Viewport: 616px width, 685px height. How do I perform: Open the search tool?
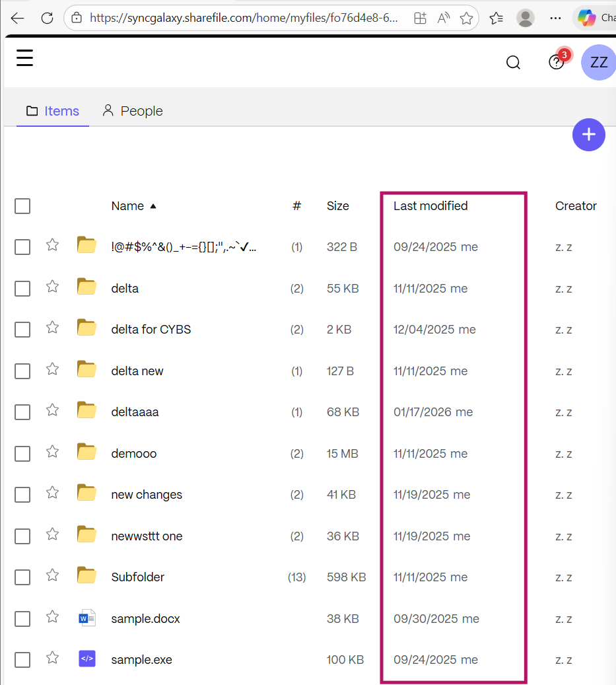click(513, 62)
